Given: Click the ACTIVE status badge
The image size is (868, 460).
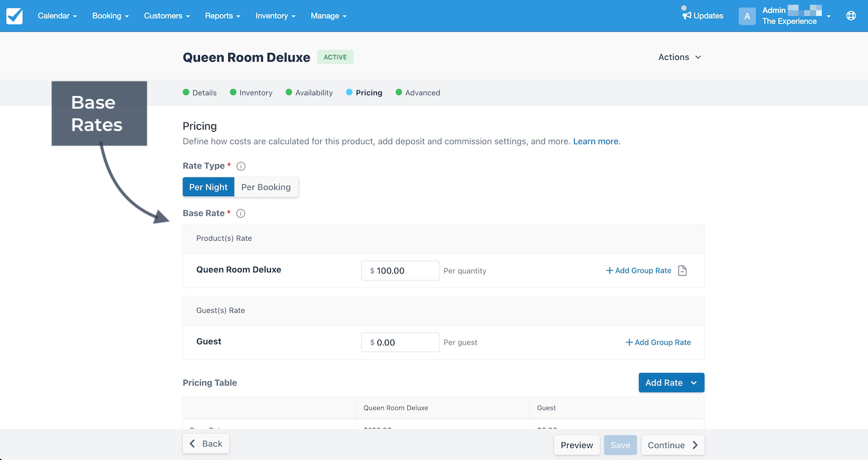Looking at the screenshot, I should (x=335, y=57).
